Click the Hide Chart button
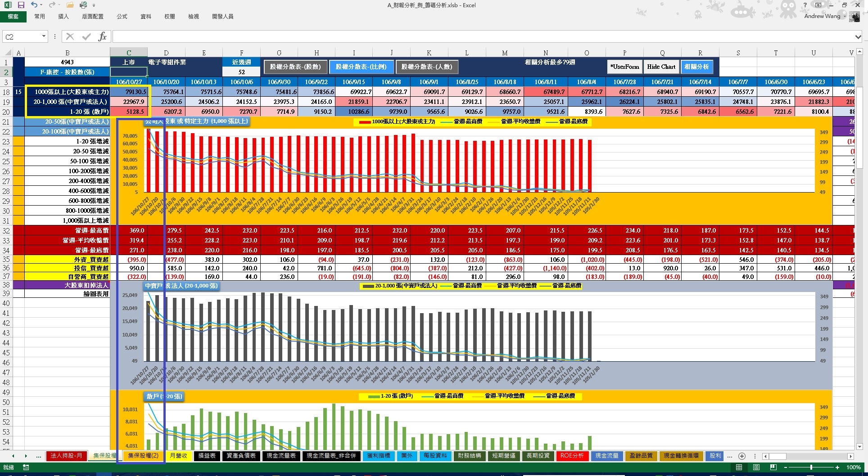 click(661, 67)
